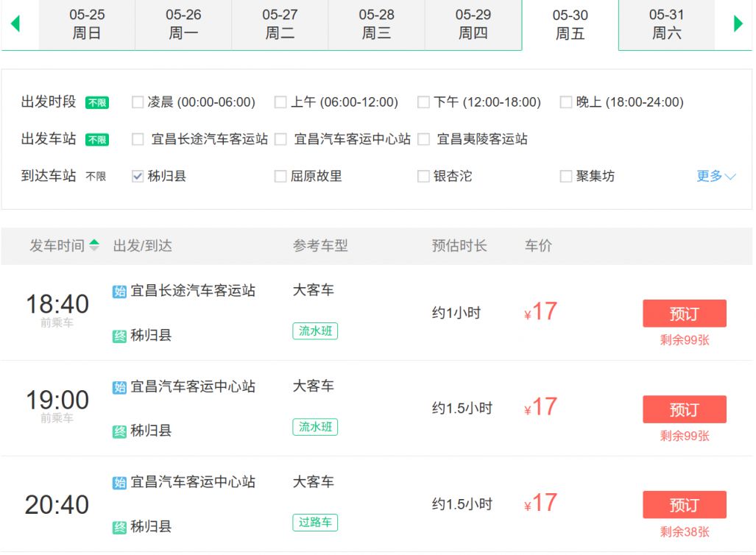Click 预订 for the 18:40 departure

684,313
